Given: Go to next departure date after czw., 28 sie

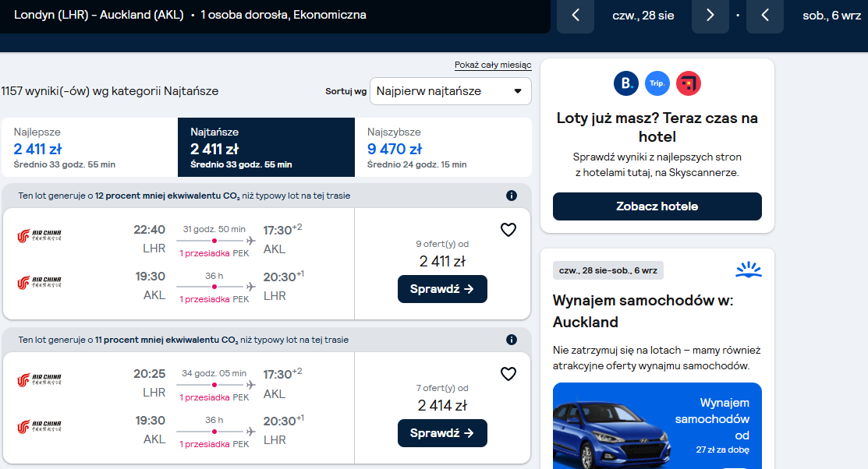Looking at the screenshot, I should coord(710,16).
